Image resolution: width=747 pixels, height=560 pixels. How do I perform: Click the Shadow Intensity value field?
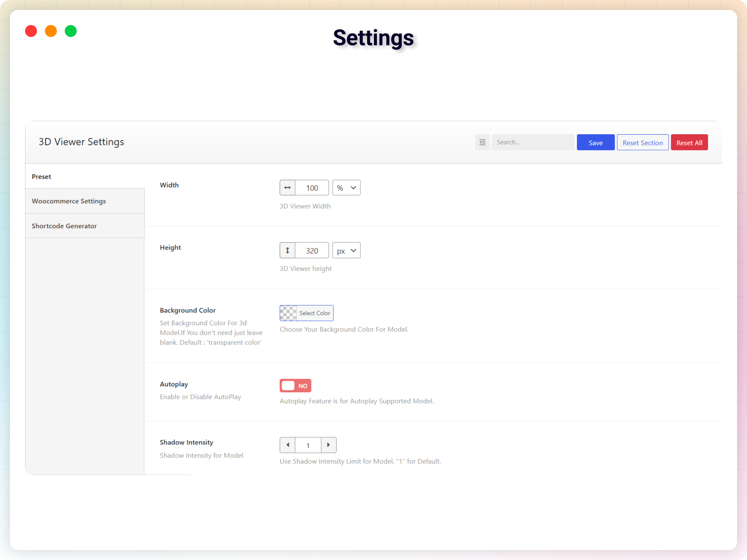click(x=308, y=445)
